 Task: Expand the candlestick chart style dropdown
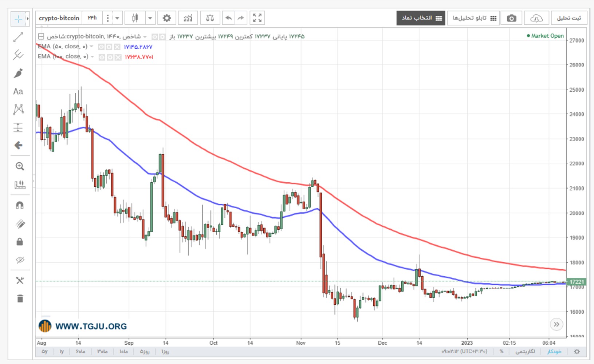click(x=150, y=18)
